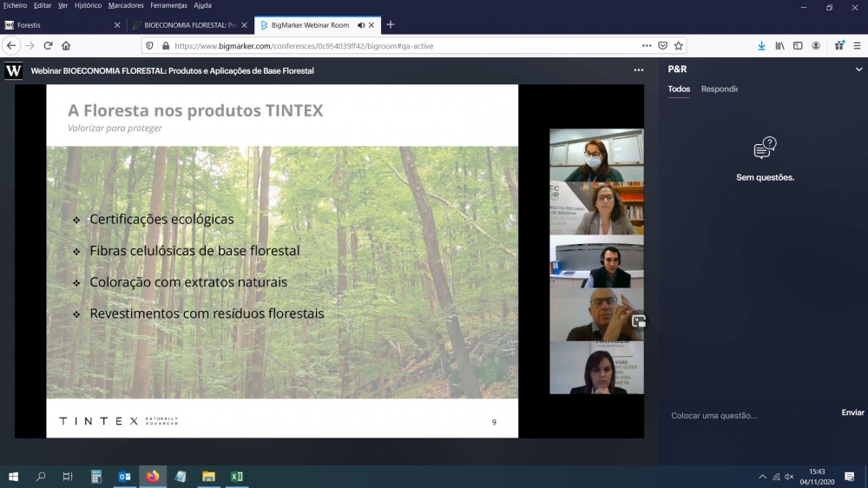
Task: Switch to BIOECONOMIA FLORESTAL tab
Action: pyautogui.click(x=190, y=25)
